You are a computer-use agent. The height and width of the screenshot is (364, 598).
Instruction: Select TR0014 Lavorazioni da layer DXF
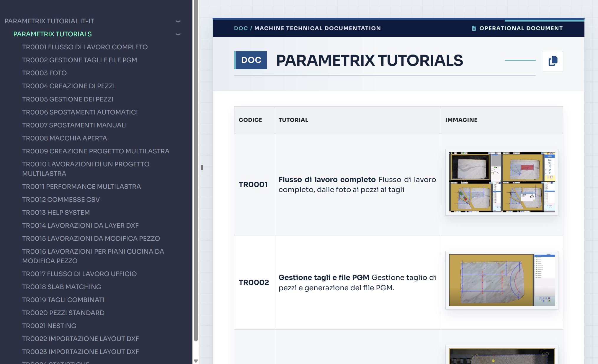[80, 225]
